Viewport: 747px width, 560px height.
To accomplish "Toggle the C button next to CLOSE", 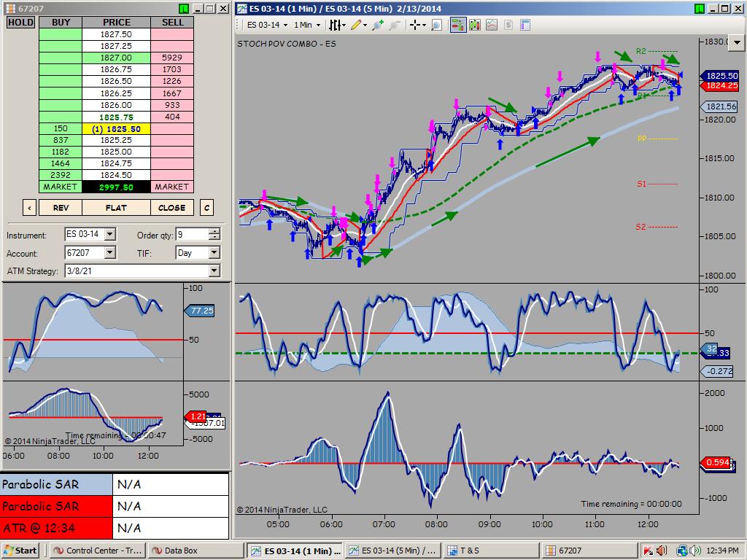I will coord(206,208).
